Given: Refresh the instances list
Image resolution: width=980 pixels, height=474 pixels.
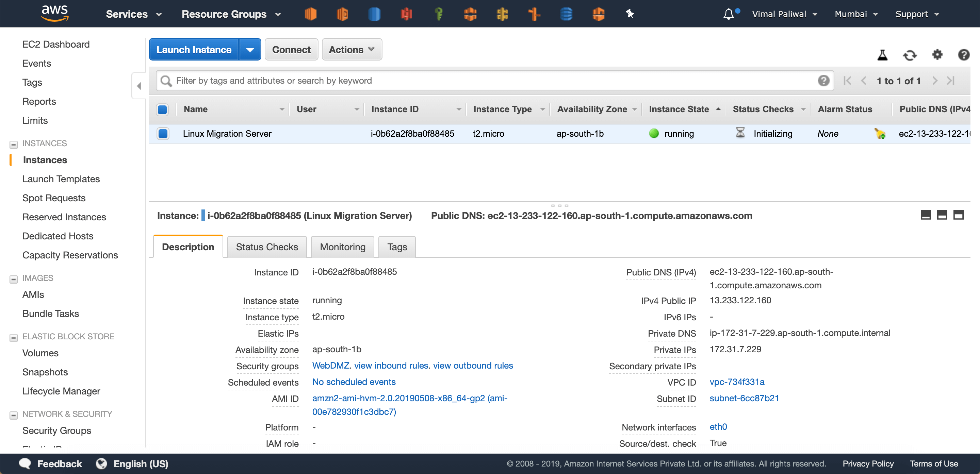Looking at the screenshot, I should [910, 55].
